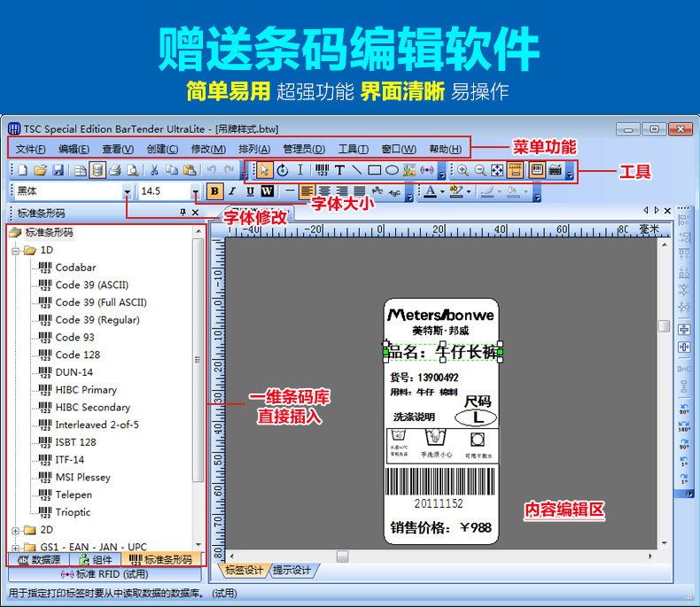Toggle italic formatting button
Image resolution: width=700 pixels, height=607 pixels.
[232, 191]
